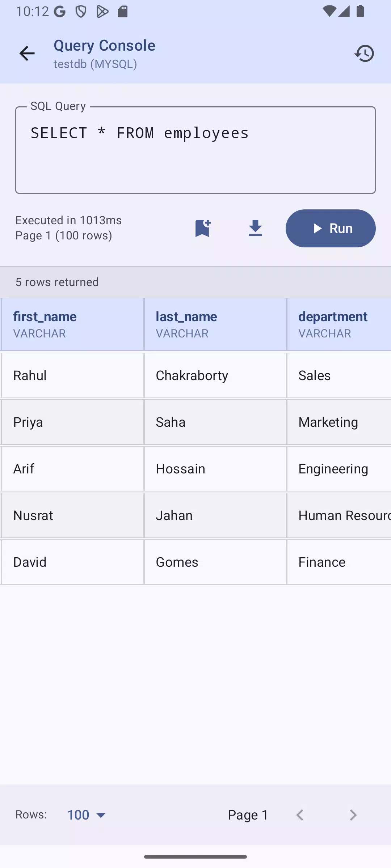
Task: Select the department column header
Action: coord(339,324)
